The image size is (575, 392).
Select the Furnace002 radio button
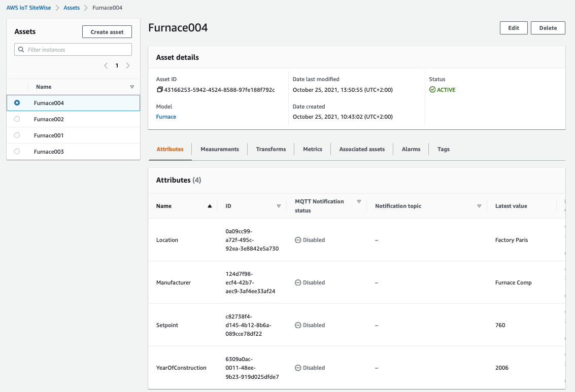[16, 119]
